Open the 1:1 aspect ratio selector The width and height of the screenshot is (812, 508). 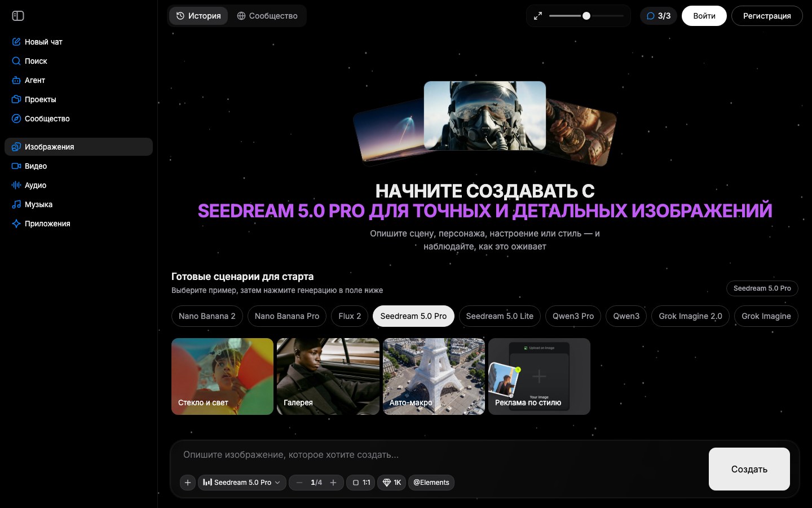coord(361,483)
